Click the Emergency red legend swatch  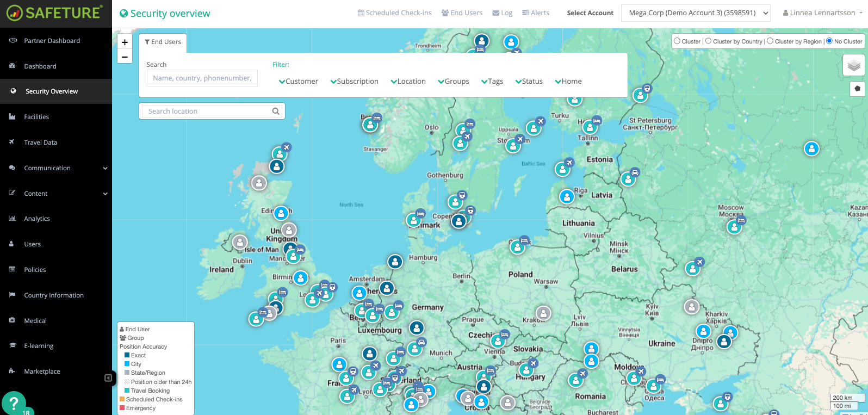pyautogui.click(x=122, y=408)
